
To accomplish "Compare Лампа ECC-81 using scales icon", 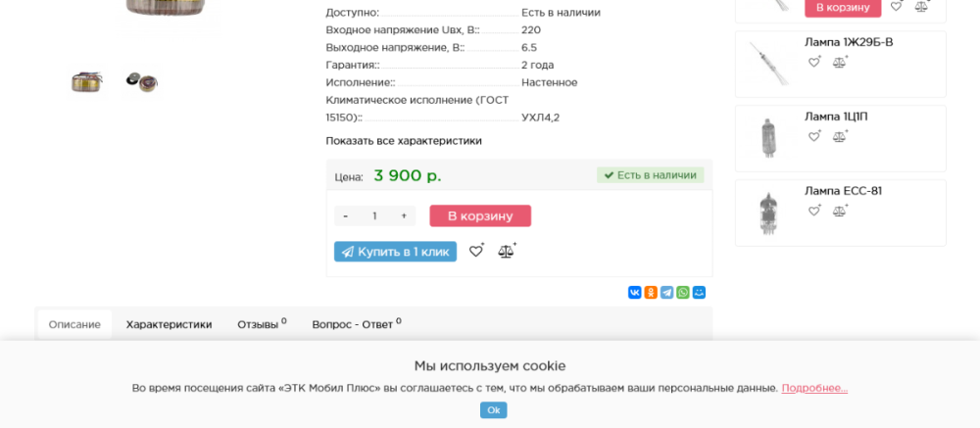I will click(840, 211).
